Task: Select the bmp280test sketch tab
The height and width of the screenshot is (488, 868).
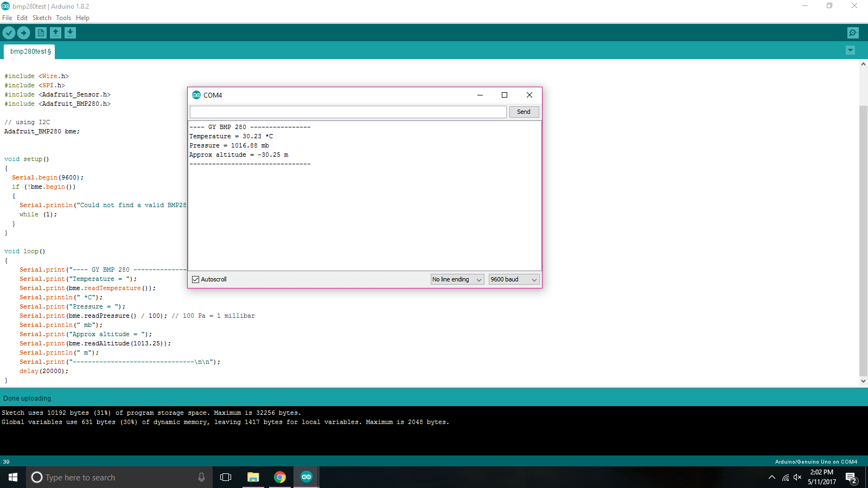Action: click(30, 52)
